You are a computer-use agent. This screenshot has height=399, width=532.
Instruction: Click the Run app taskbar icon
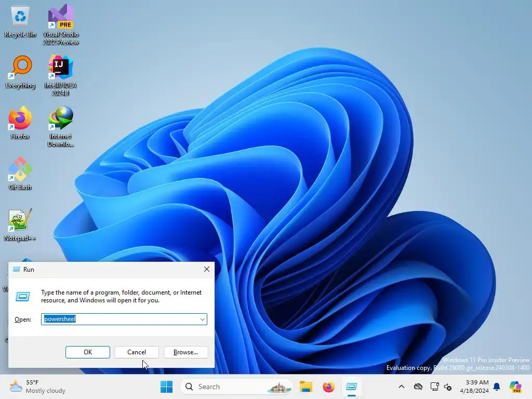tap(352, 387)
